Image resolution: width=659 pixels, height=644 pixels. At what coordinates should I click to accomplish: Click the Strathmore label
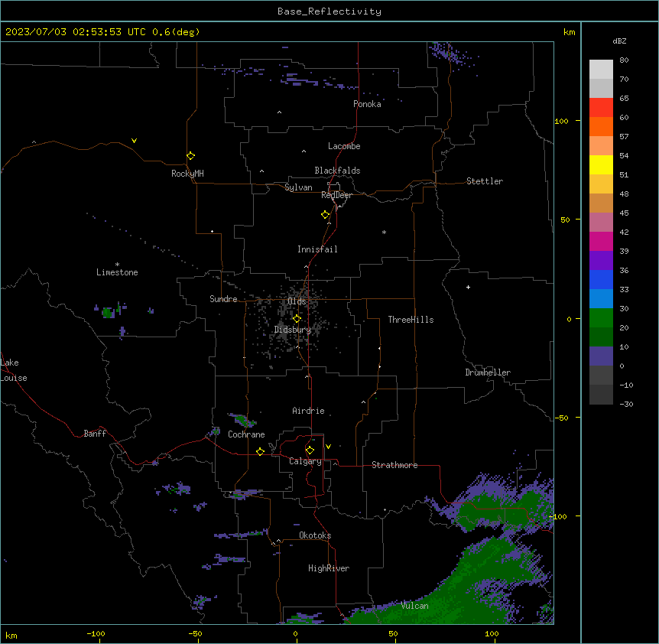tap(394, 465)
